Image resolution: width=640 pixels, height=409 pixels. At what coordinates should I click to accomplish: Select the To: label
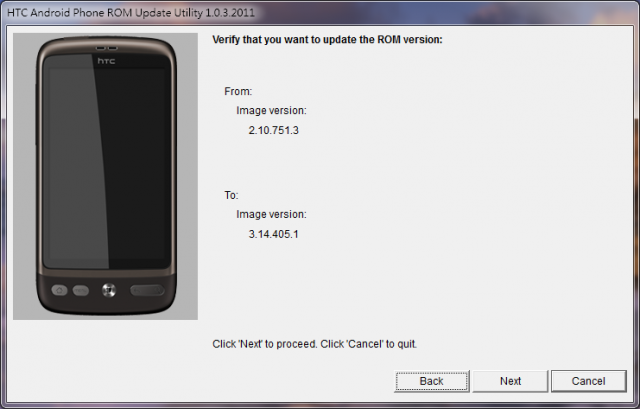pyautogui.click(x=231, y=195)
